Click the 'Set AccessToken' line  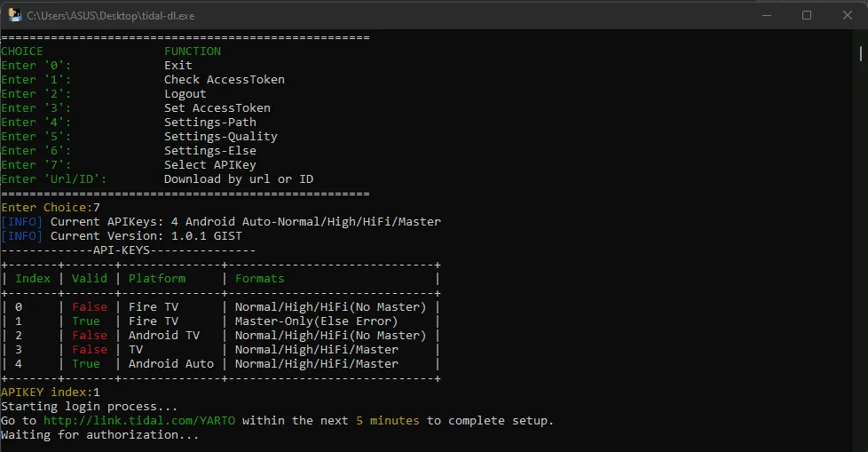217,108
